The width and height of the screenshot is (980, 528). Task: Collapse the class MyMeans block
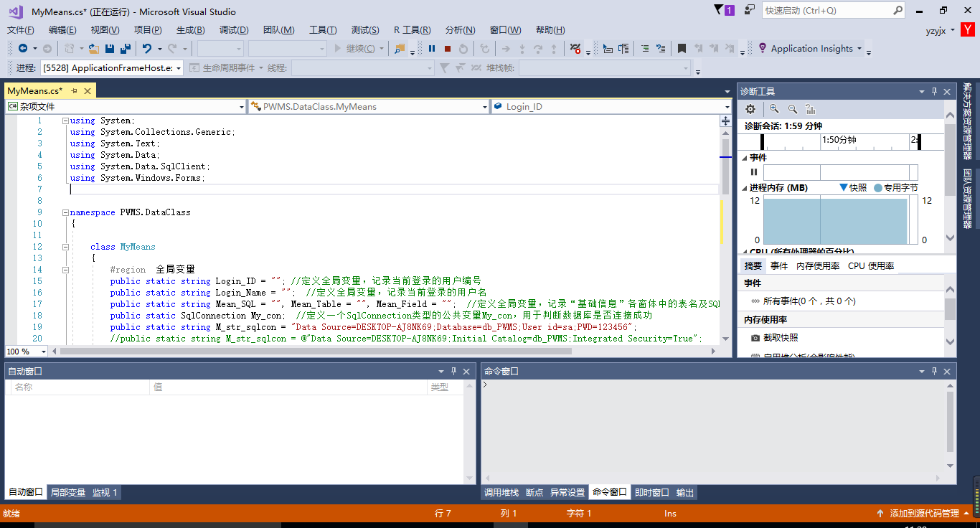click(x=65, y=247)
